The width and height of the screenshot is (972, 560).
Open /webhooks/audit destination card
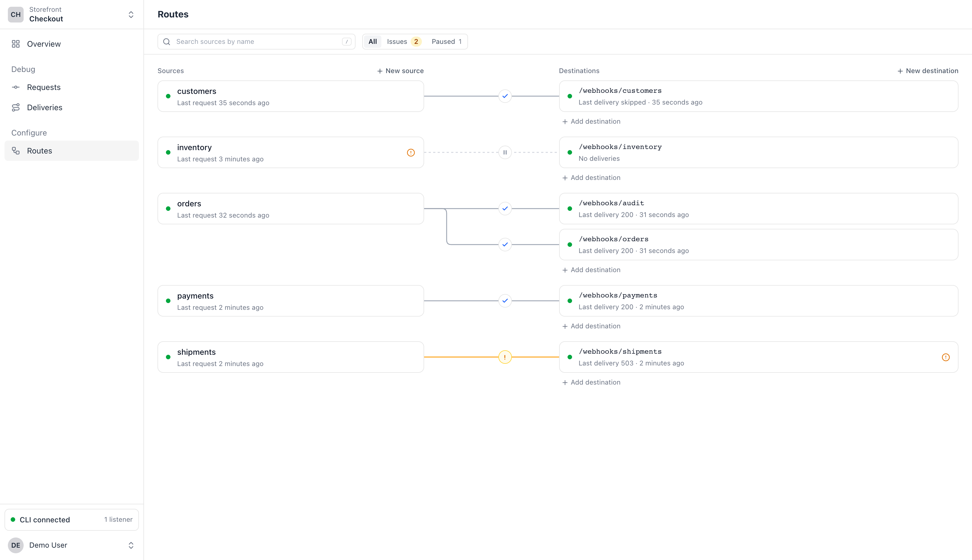[x=759, y=209]
